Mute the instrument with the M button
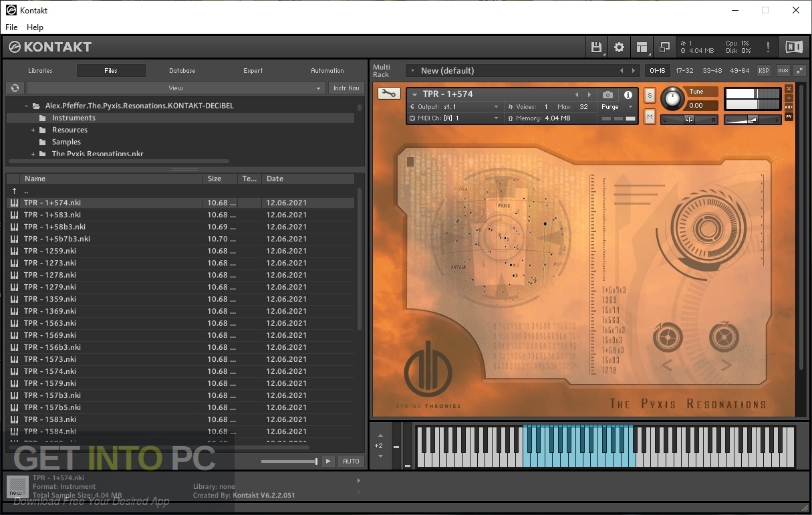812x515 pixels. tap(650, 117)
